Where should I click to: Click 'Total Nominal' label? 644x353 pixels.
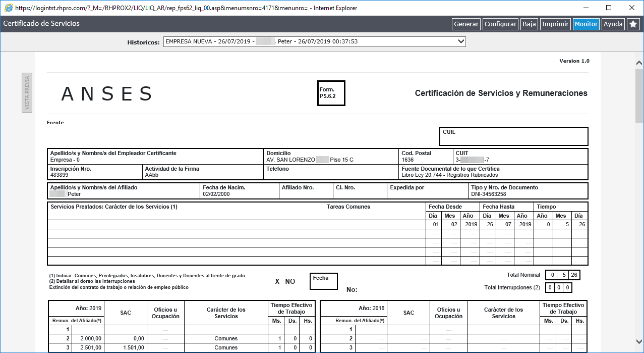click(523, 275)
